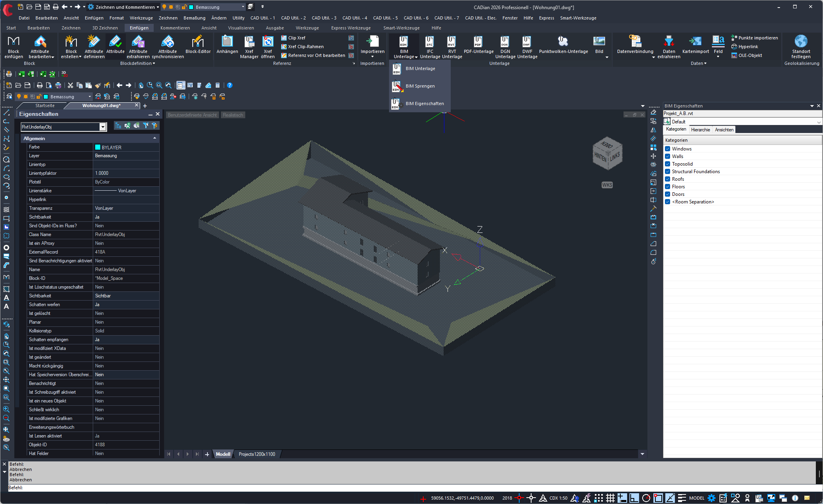Image resolution: width=823 pixels, height=504 pixels.
Task: Open the Kartenimport tool
Action: pyautogui.click(x=695, y=41)
